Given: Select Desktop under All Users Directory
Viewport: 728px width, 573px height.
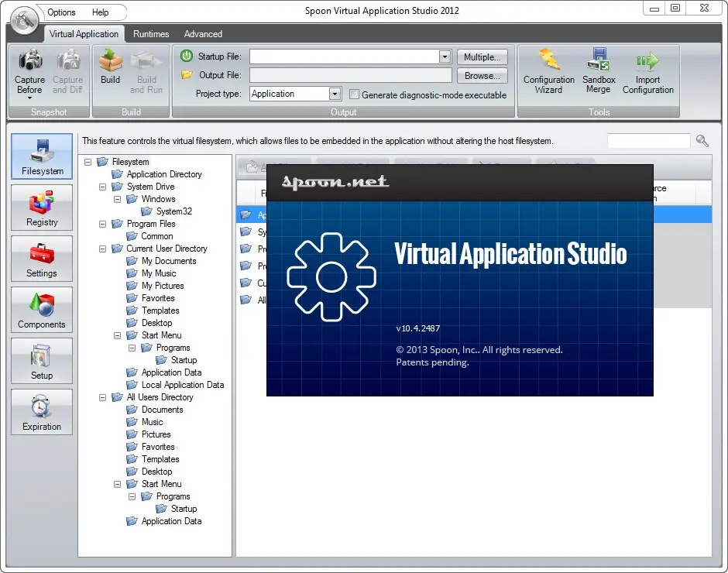Looking at the screenshot, I should [156, 472].
